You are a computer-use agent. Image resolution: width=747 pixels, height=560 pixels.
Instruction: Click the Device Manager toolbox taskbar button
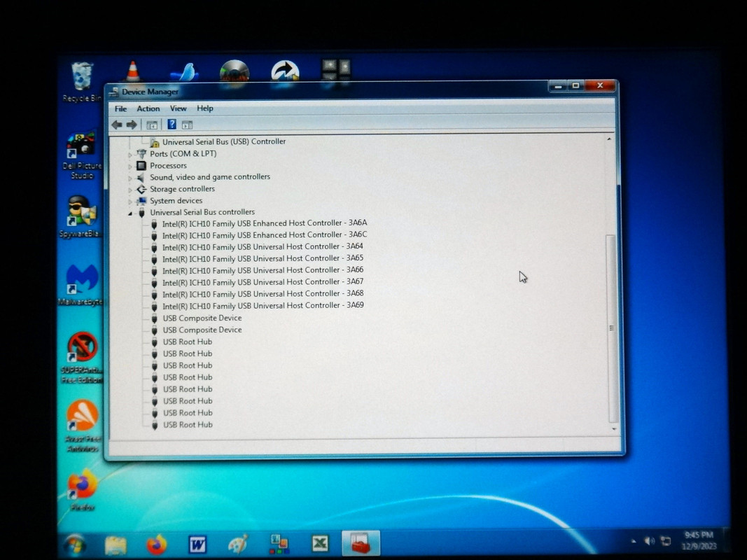[361, 543]
